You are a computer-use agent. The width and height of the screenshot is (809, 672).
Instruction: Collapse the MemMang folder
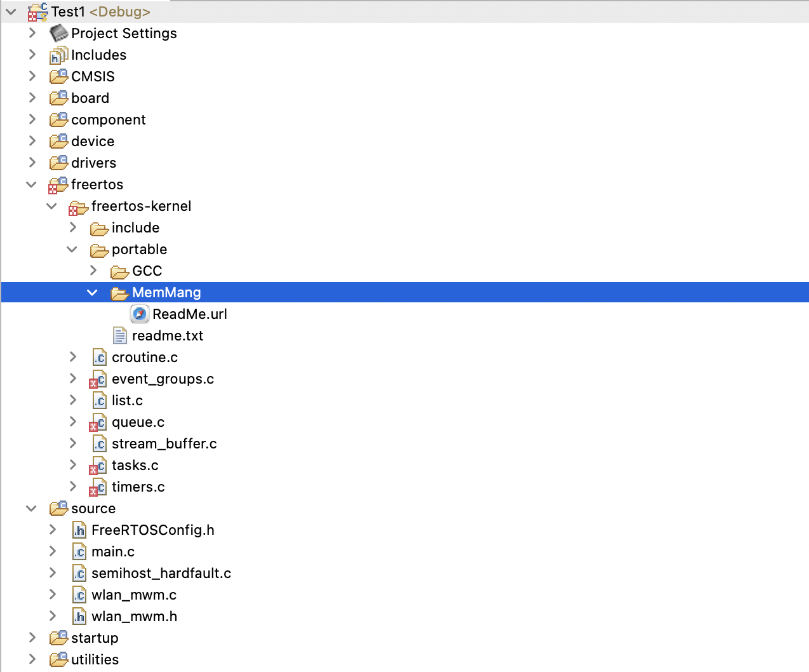[93, 292]
